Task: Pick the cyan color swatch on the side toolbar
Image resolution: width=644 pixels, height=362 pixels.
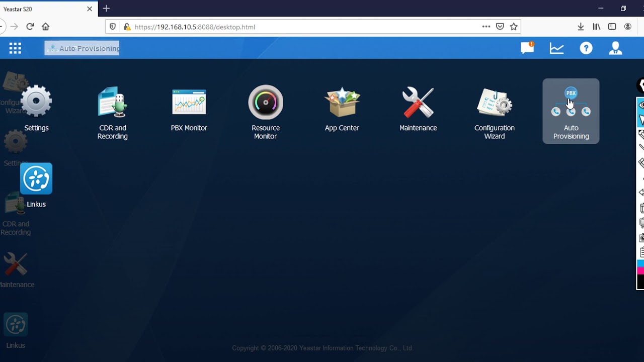Action: tap(641, 263)
